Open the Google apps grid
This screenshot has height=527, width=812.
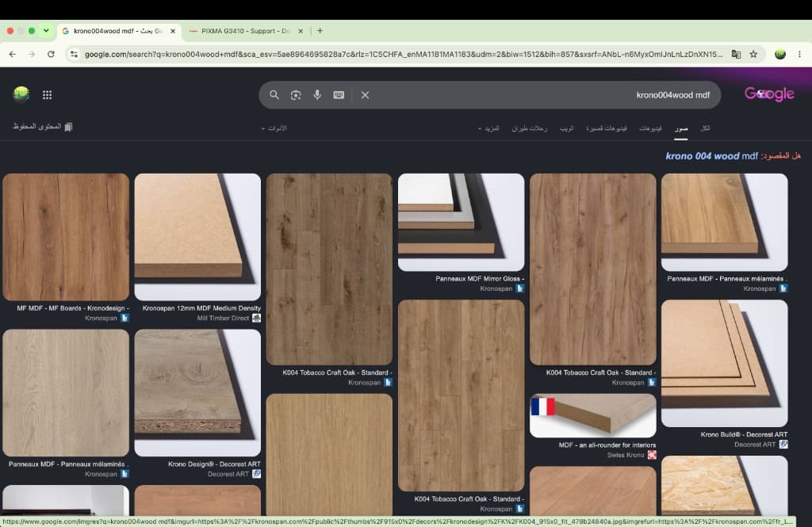coord(47,95)
